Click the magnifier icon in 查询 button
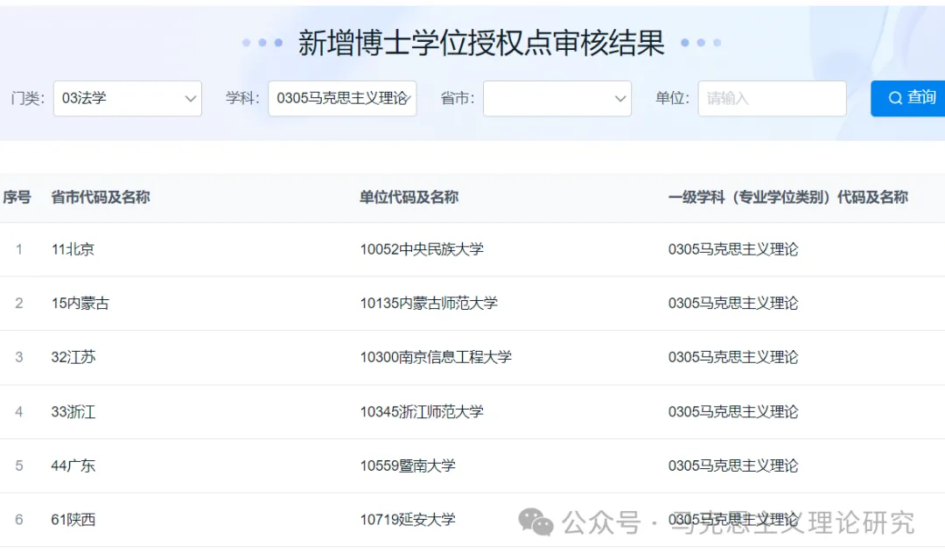Image resolution: width=945 pixels, height=560 pixels. coord(896,98)
